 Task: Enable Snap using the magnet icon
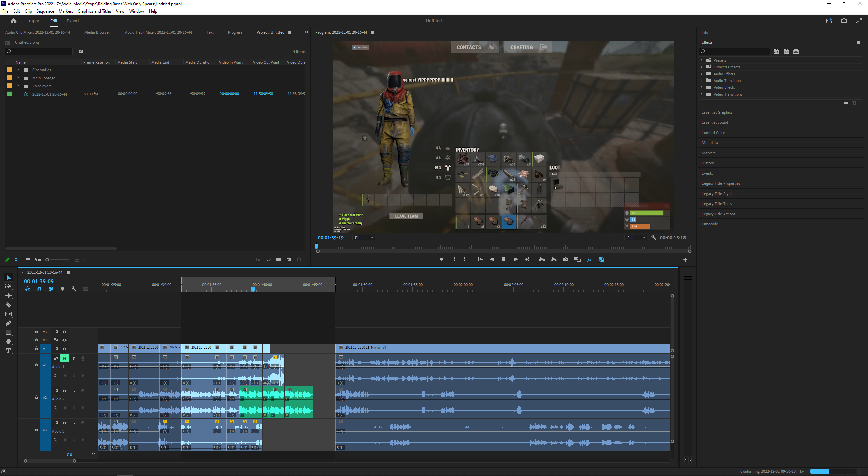39,289
